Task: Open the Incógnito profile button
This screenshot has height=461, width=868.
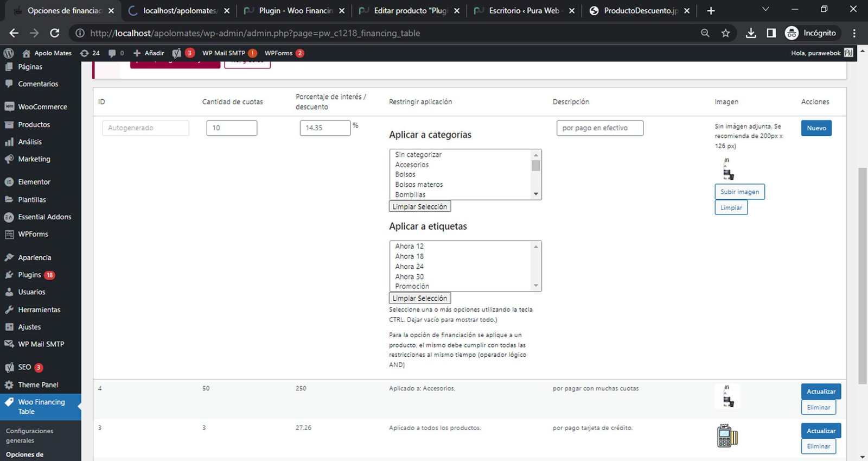Action: tap(811, 33)
